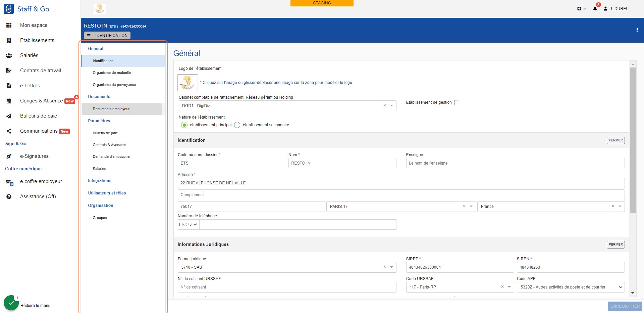Screen dimensions: 644x313
Task: Open the Code URSSAF 117 - Paris-RP dropdown
Action: (509, 287)
